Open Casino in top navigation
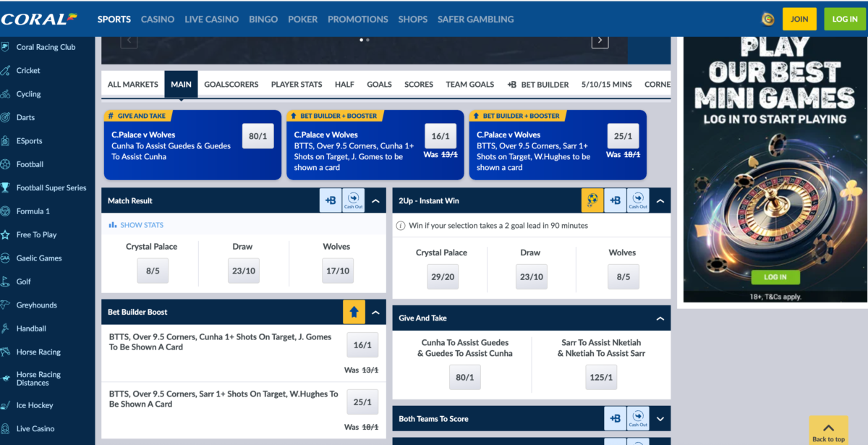The image size is (868, 445). pos(158,20)
